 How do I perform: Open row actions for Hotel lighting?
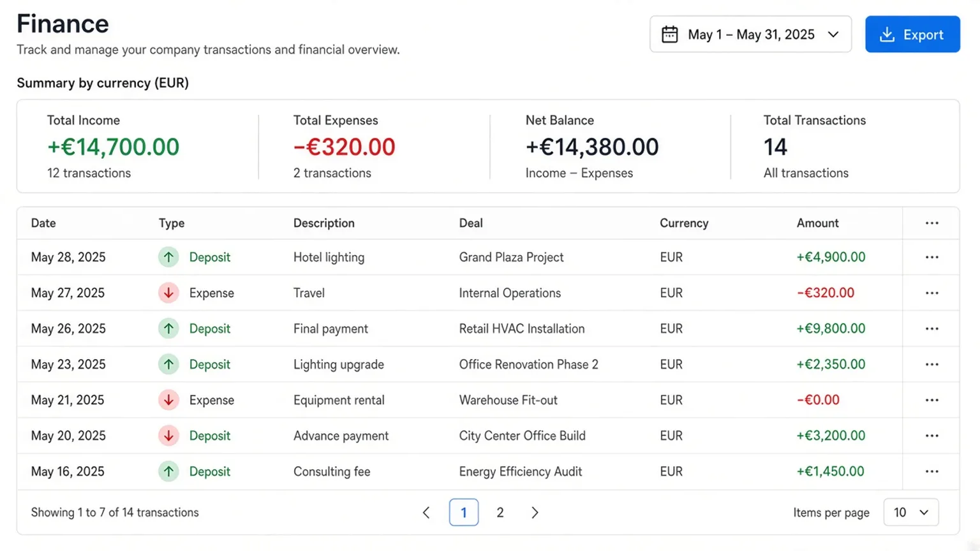(932, 257)
